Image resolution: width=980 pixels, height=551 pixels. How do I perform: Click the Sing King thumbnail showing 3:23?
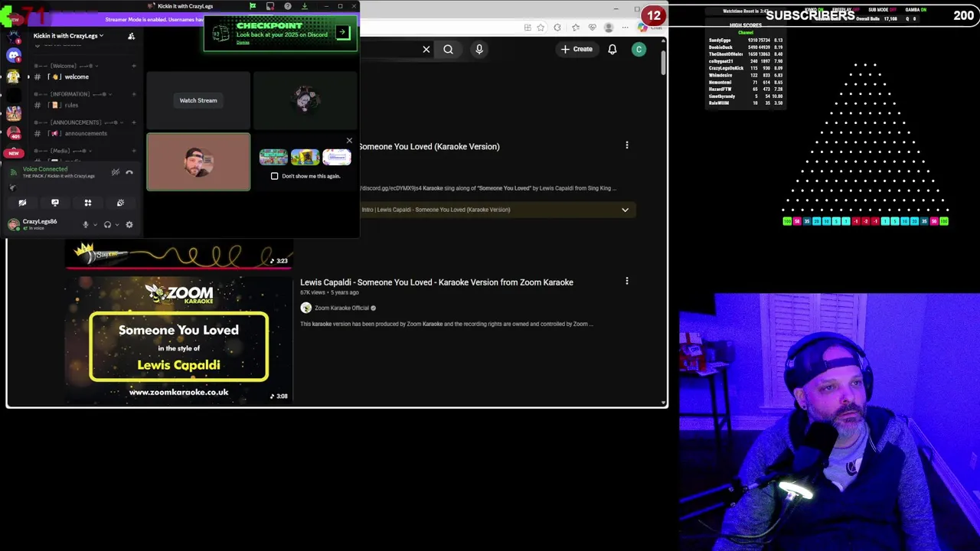[x=178, y=255]
